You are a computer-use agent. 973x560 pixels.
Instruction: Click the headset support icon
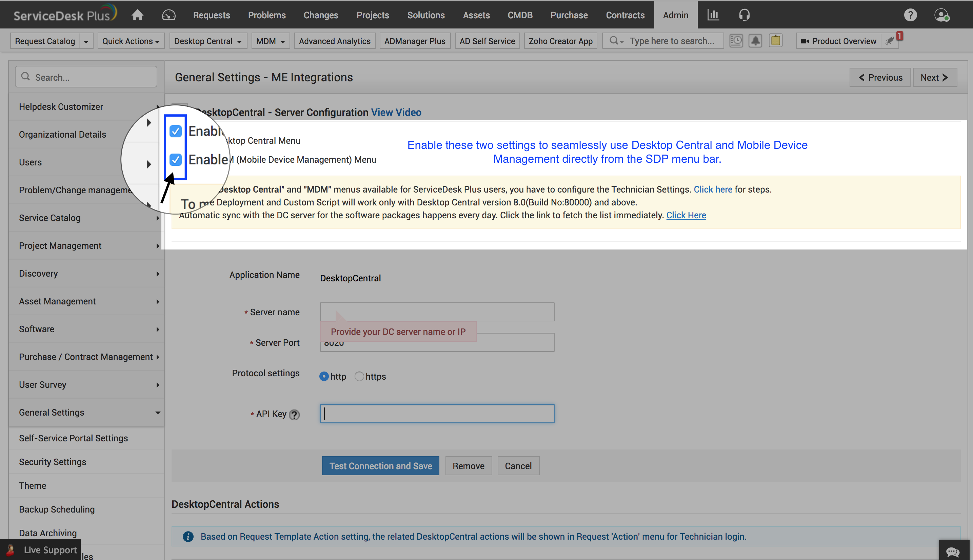[744, 15]
